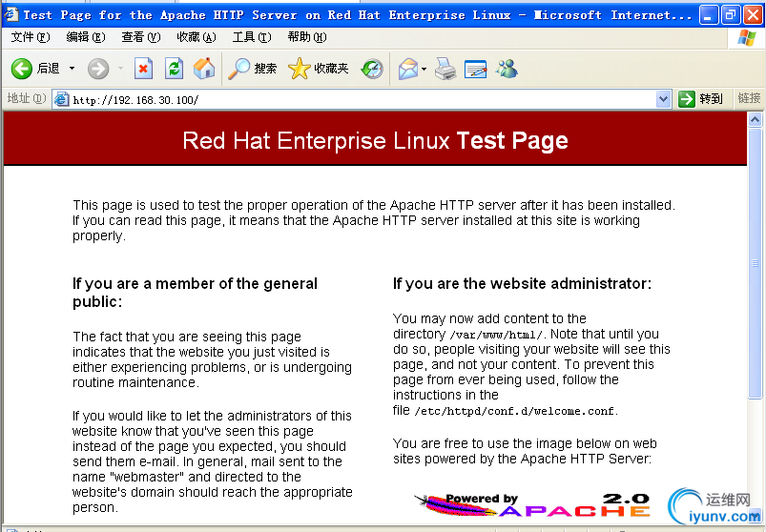This screenshot has width=766, height=532.
Task: Click the vertical scrollbar up arrow
Action: tap(755, 119)
